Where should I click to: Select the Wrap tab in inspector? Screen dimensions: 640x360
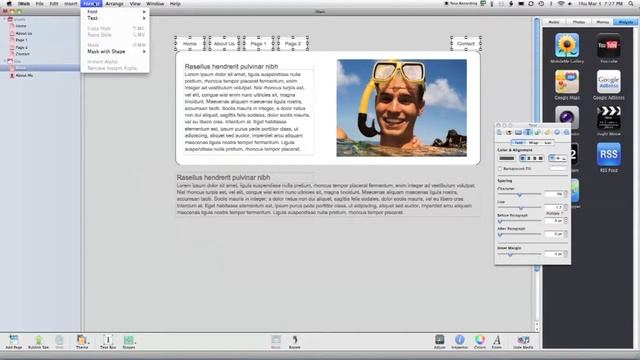[x=533, y=142]
